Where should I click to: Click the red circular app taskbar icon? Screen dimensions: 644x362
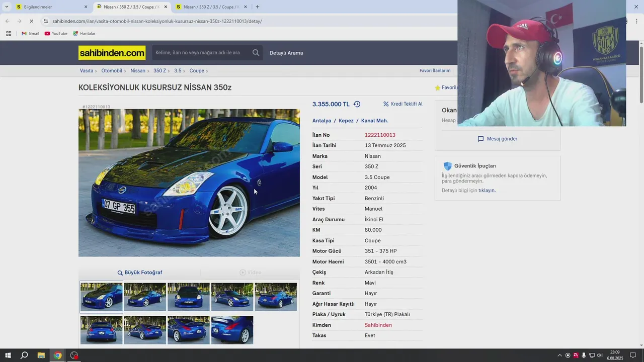pyautogui.click(x=74, y=355)
